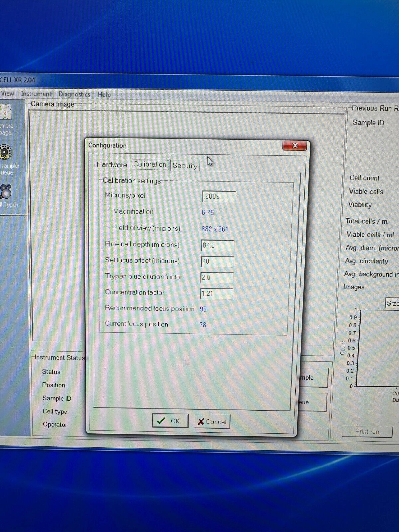Open the Size dropdown above histogram
This screenshot has height=532, width=399.
click(x=392, y=303)
